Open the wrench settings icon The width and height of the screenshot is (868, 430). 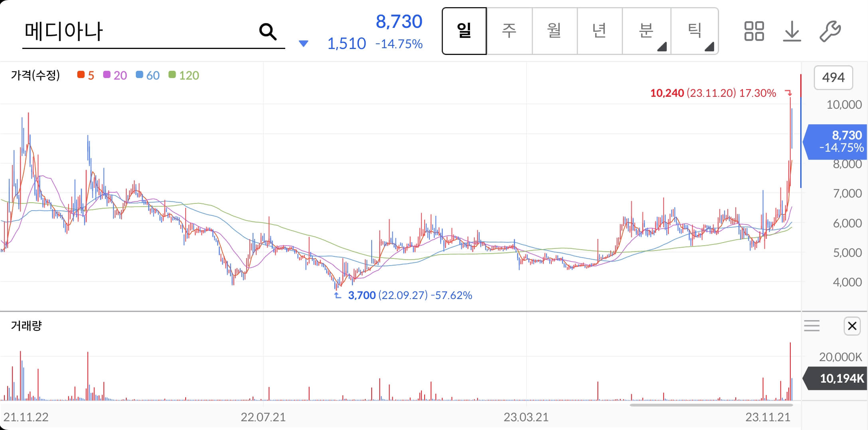coord(830,31)
